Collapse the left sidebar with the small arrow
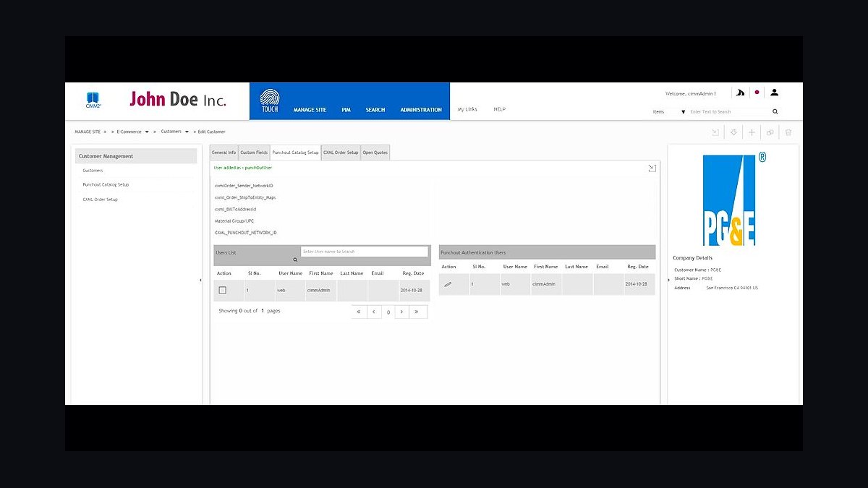This screenshot has width=868, height=488. click(200, 280)
